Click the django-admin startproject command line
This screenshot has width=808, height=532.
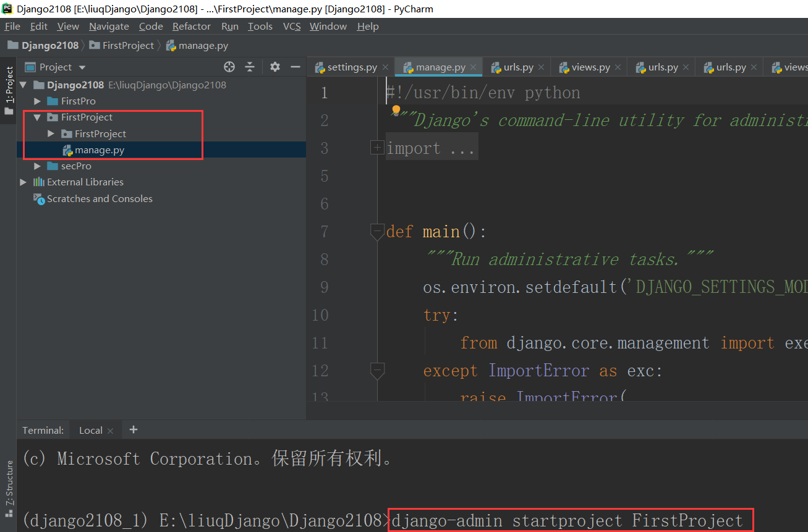point(568,520)
